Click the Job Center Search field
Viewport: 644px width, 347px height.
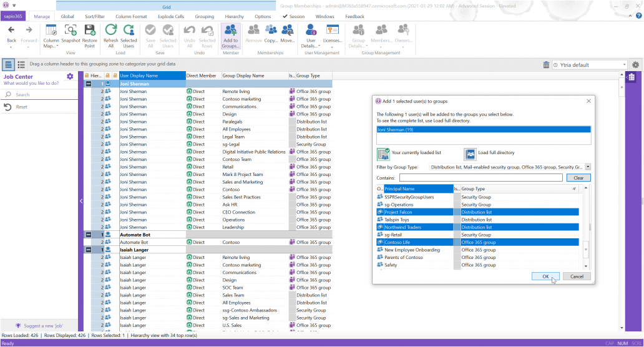(x=39, y=94)
